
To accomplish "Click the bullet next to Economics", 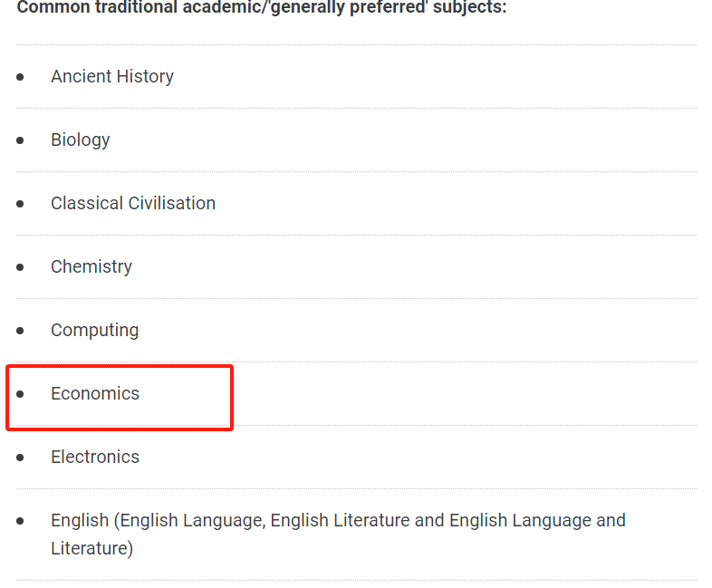I will click(x=20, y=394).
